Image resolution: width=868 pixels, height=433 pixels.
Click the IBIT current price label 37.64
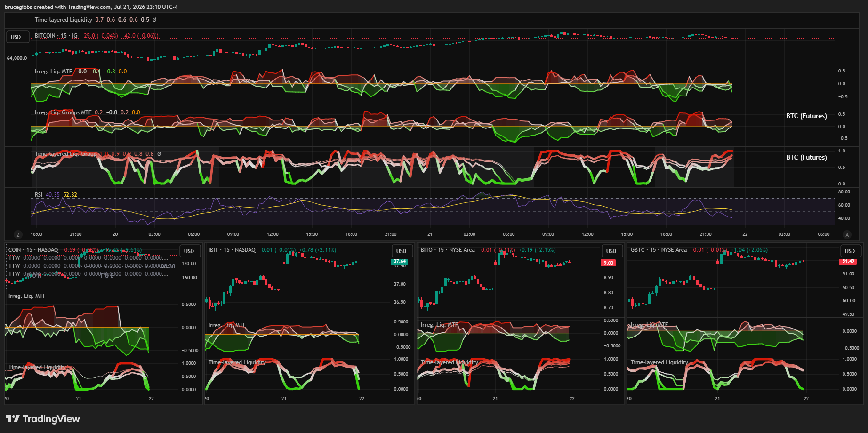point(400,261)
